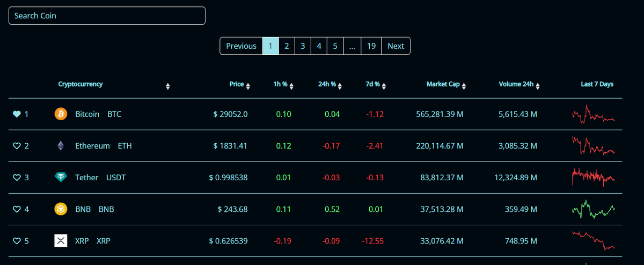Sort table by Market Cap arrows

pyautogui.click(x=464, y=86)
